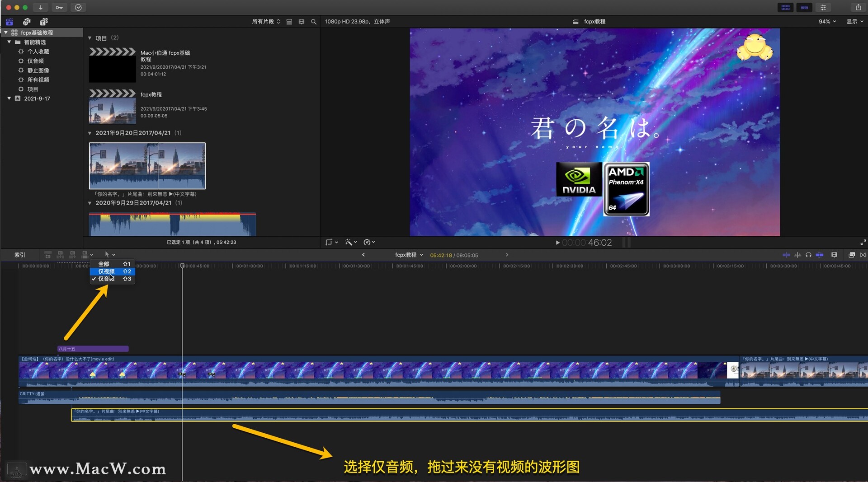Open the enhancements magic wand menu
Image resolution: width=868 pixels, height=482 pixels.
click(351, 243)
